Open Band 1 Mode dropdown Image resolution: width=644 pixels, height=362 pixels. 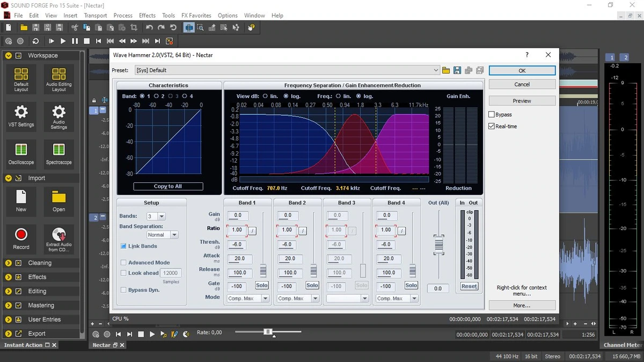[265, 299]
